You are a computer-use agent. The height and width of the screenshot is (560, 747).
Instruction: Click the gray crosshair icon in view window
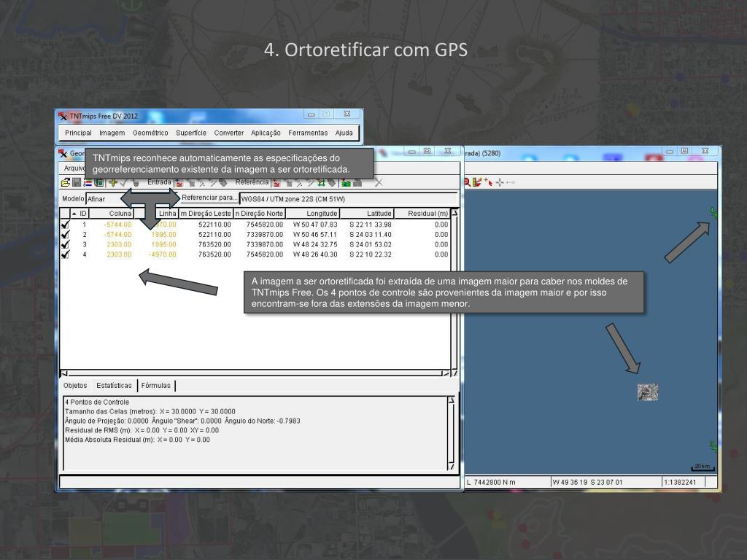point(499,182)
